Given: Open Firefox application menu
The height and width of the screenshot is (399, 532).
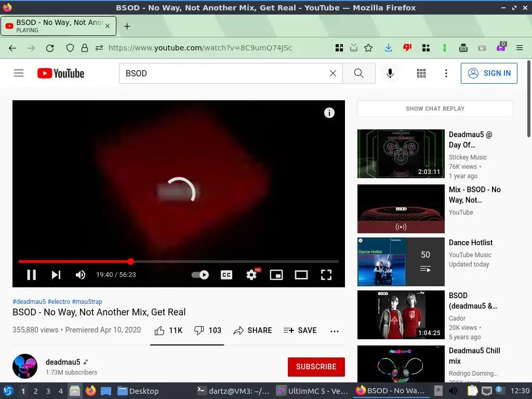Looking at the screenshot, I should tap(519, 48).
